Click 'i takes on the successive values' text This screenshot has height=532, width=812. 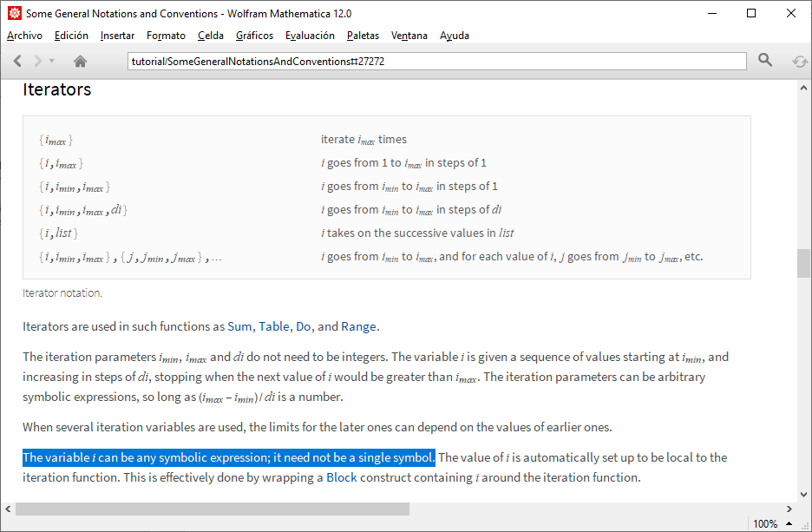417,233
